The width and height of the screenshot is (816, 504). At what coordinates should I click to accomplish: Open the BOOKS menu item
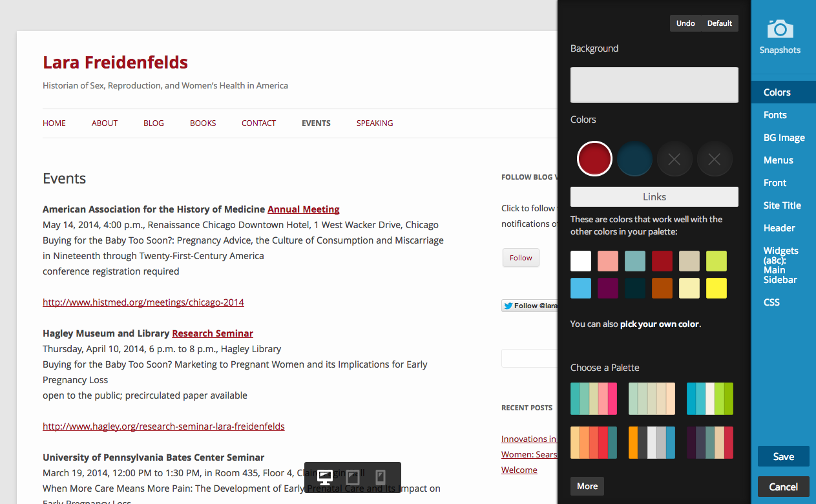(x=203, y=123)
